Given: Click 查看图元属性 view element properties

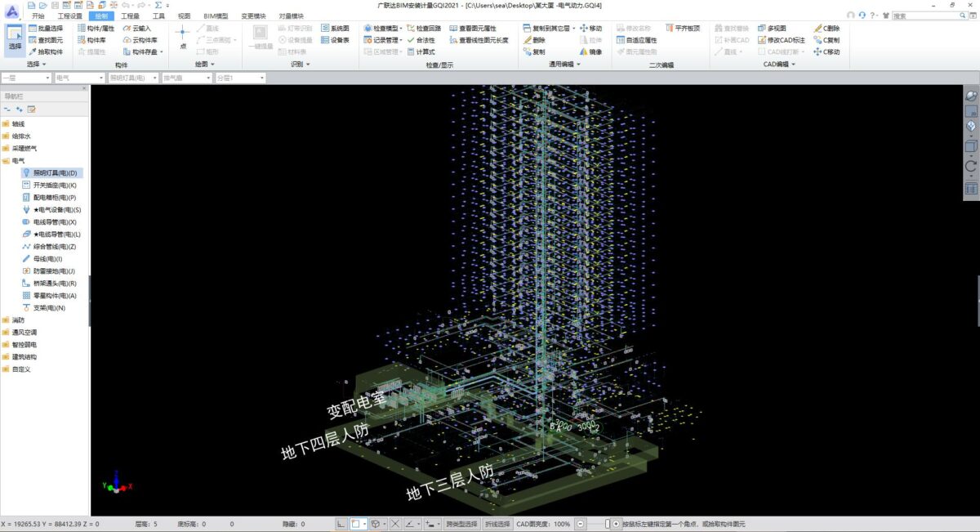Looking at the screenshot, I should (472, 28).
